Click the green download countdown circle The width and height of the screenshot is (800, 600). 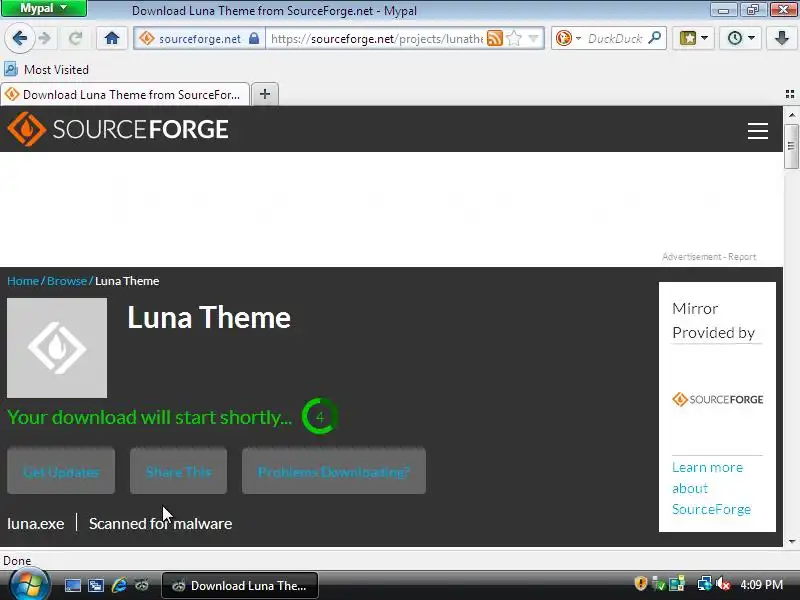[320, 417]
